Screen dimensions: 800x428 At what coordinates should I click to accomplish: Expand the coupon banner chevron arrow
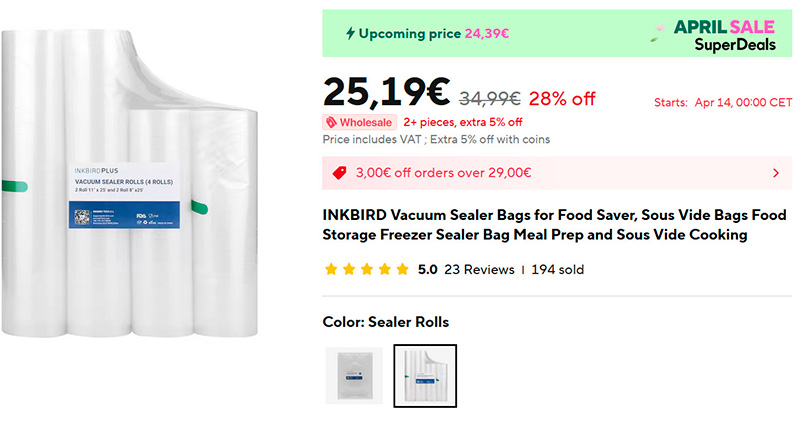[777, 173]
